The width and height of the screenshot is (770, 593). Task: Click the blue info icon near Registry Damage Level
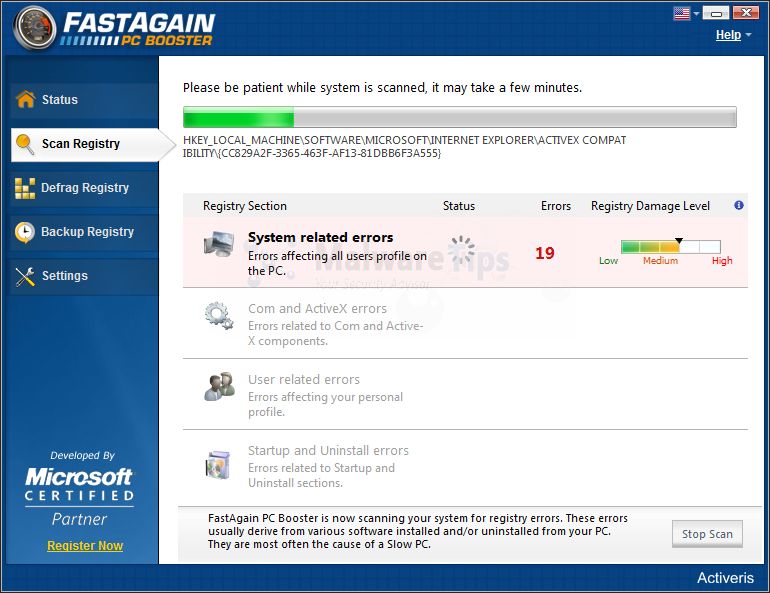(739, 205)
